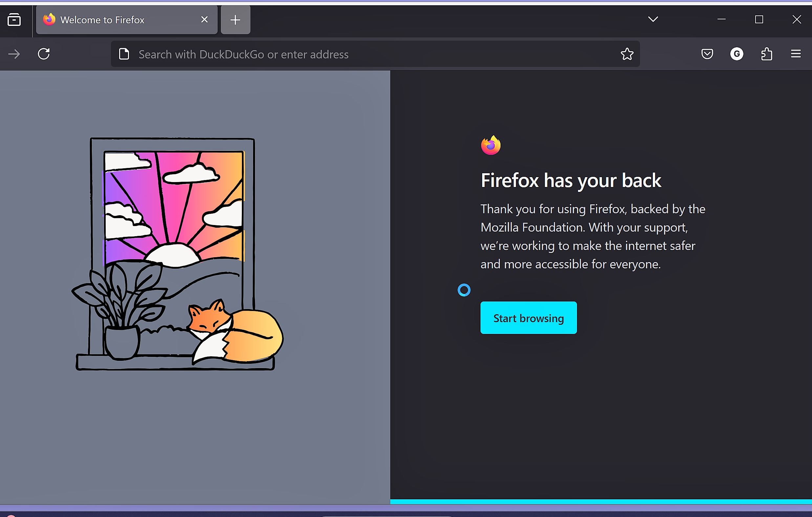Reload the current page
The height and width of the screenshot is (517, 812).
44,54
